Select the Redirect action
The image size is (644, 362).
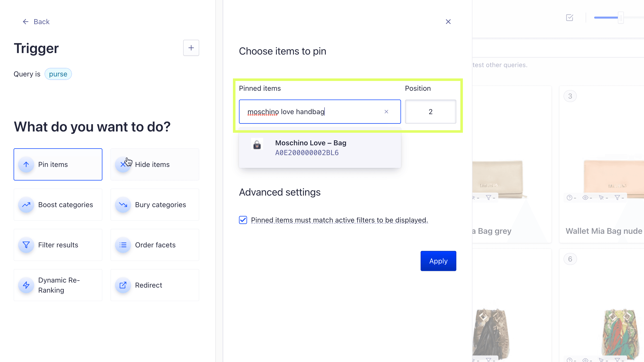pos(155,285)
